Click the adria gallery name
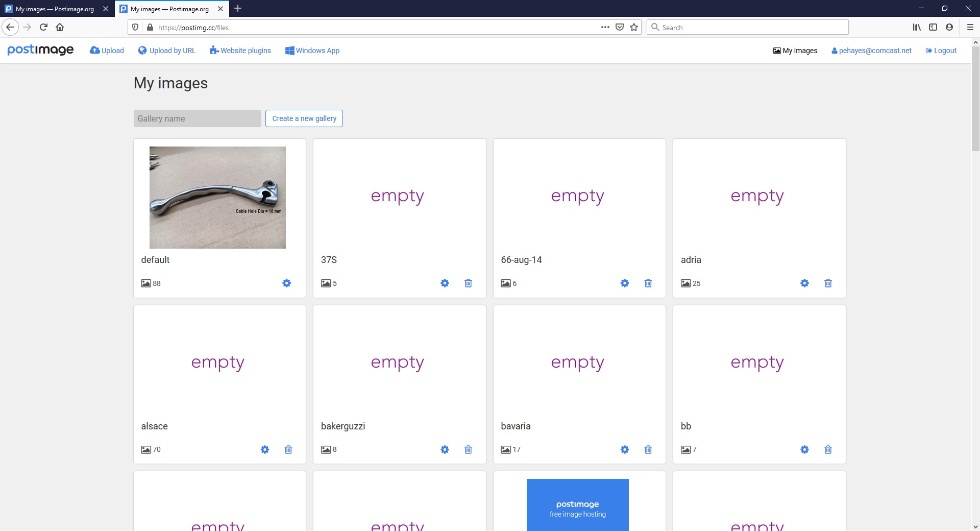The image size is (980, 531). coord(691,260)
